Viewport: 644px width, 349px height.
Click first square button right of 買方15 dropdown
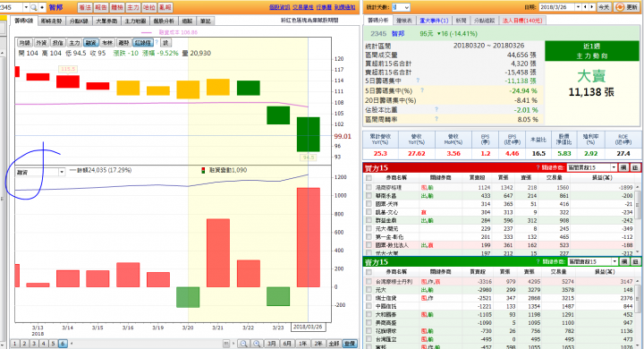coord(623,167)
